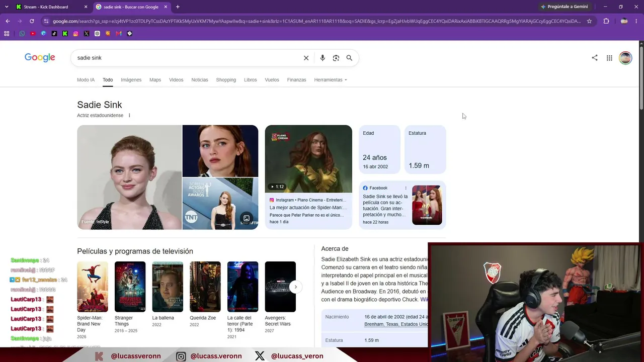Open the Shopping search tab
The height and width of the screenshot is (362, 644).
(226, 80)
